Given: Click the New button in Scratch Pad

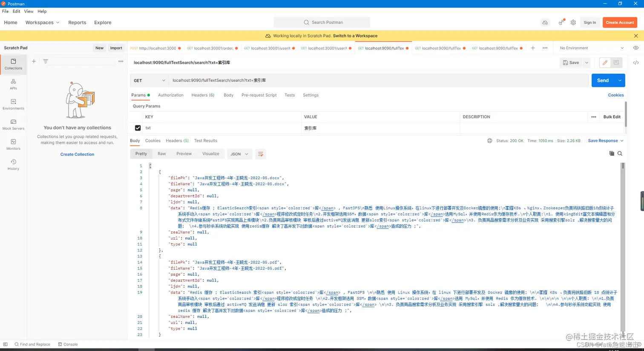Looking at the screenshot, I should (99, 48).
